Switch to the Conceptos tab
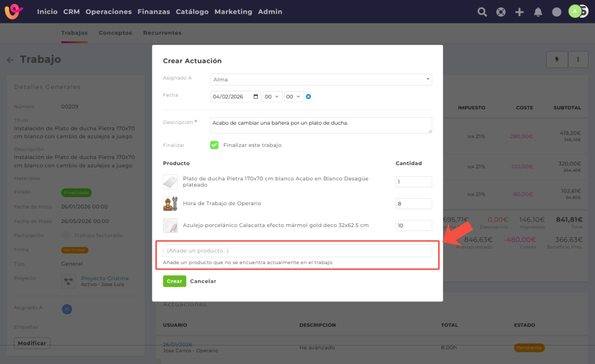This screenshot has width=595, height=364. [115, 33]
